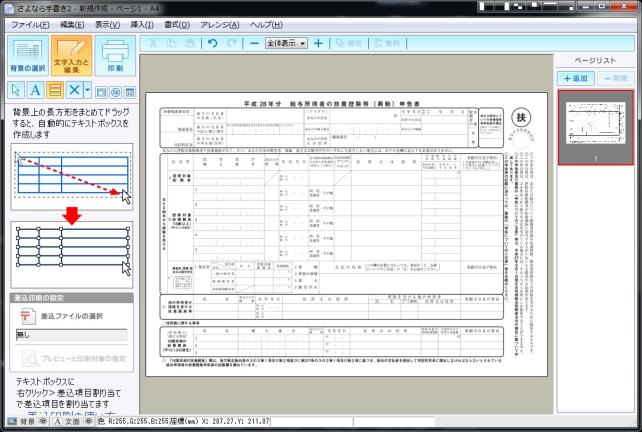Click the 文面 layer A icon in status bar
Viewport: 642px width, 432px height.
click(58, 421)
